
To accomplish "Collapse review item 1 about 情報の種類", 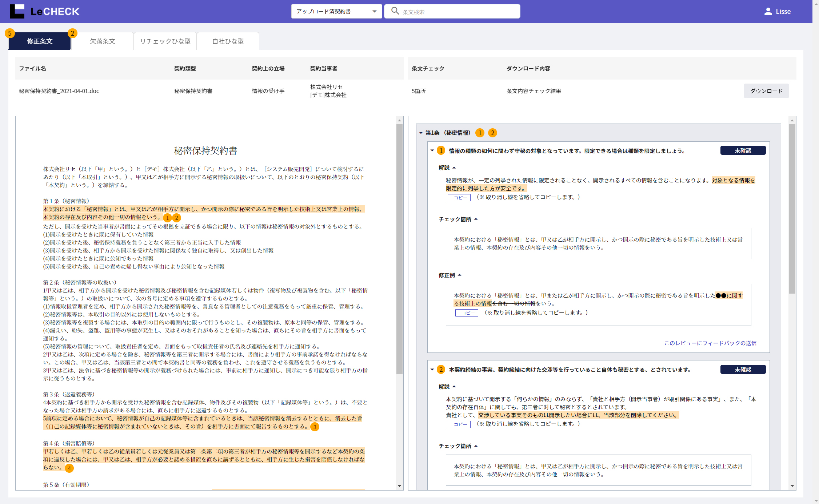I will pyautogui.click(x=432, y=150).
